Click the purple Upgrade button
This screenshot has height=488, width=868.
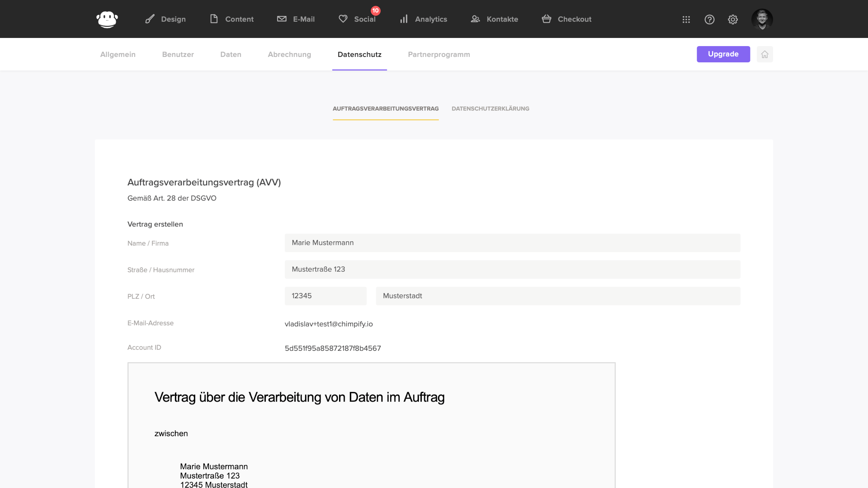pos(723,54)
